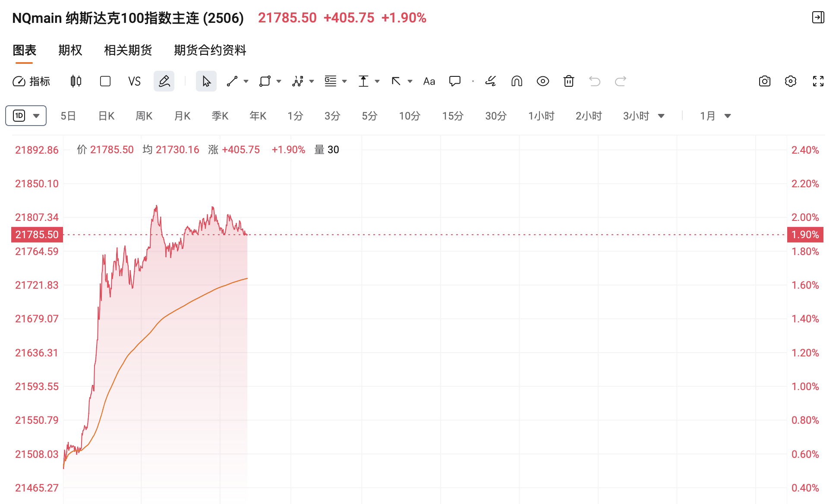This screenshot has height=504, width=839.
Task: Enter fullscreen chart mode
Action: [818, 81]
